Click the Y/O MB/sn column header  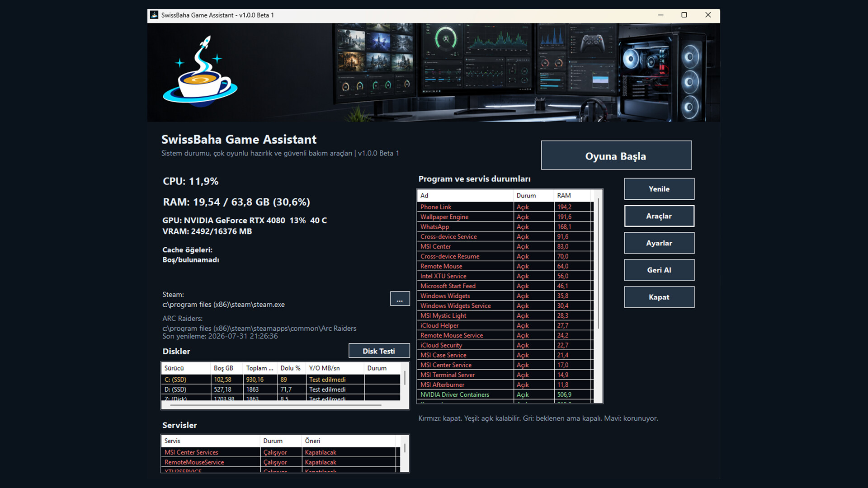tap(335, 368)
